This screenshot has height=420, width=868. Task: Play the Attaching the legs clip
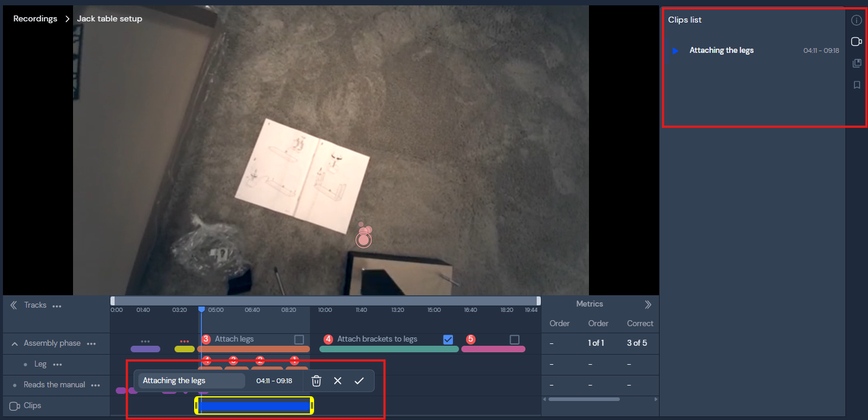676,50
